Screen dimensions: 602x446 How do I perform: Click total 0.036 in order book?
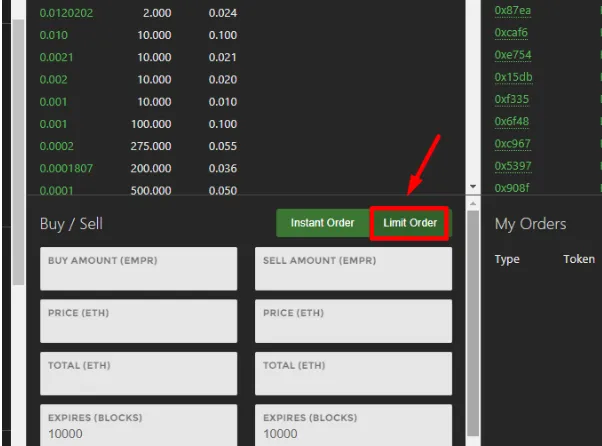point(223,168)
